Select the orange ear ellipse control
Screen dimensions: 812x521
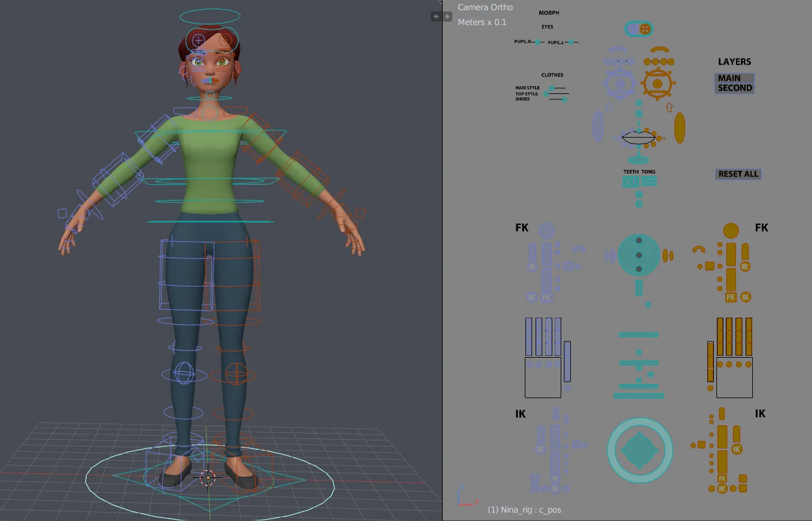(x=679, y=128)
